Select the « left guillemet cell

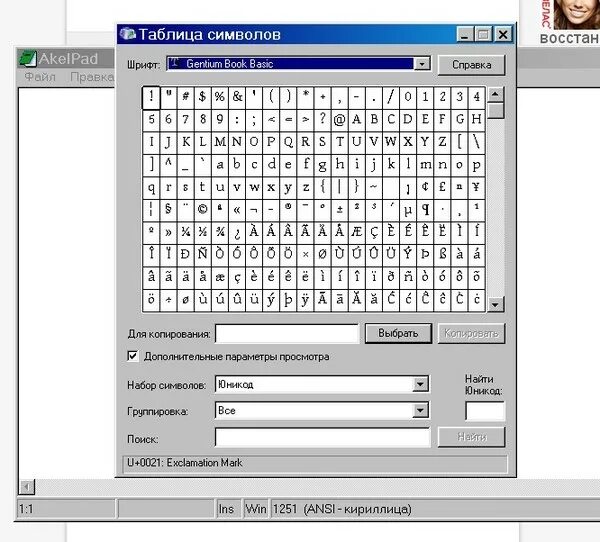(x=237, y=210)
